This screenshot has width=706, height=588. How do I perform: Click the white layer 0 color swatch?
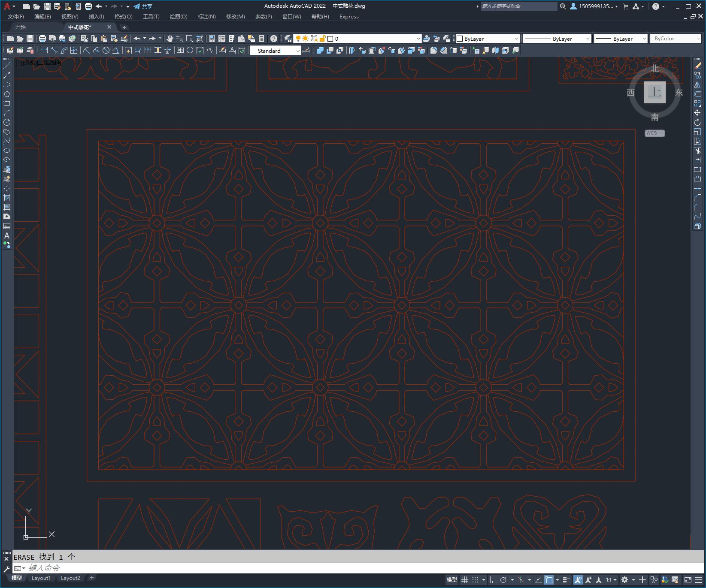(x=330, y=39)
